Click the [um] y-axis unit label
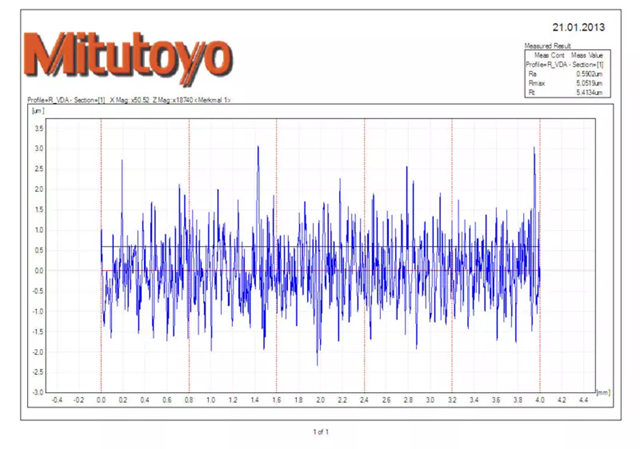This screenshot has width=640, height=449. tap(38, 111)
